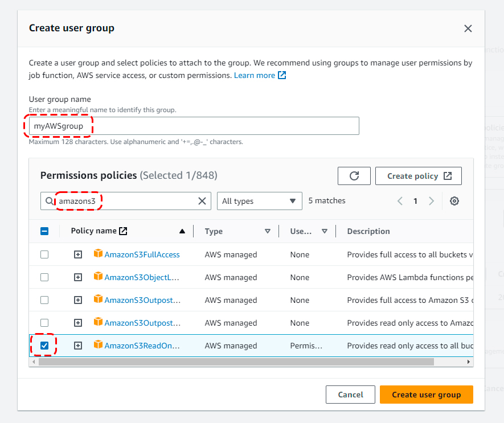Click the previous page arrow icon
The height and width of the screenshot is (423, 504).
tap(400, 201)
